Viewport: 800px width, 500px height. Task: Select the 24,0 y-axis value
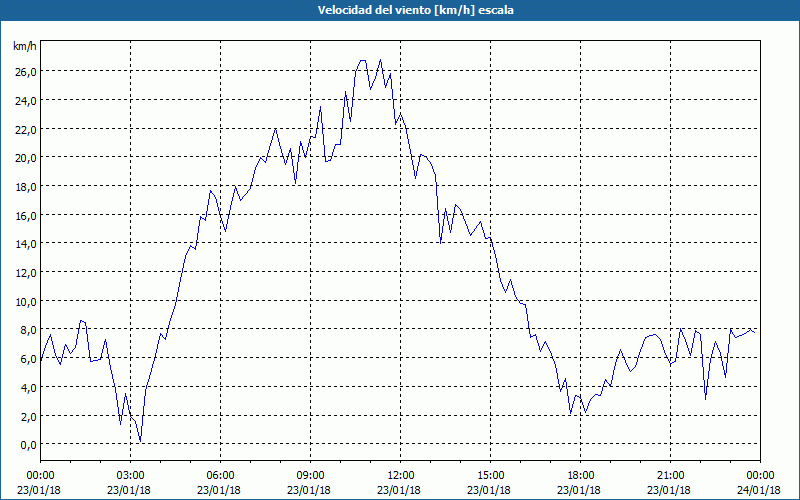[x=25, y=101]
